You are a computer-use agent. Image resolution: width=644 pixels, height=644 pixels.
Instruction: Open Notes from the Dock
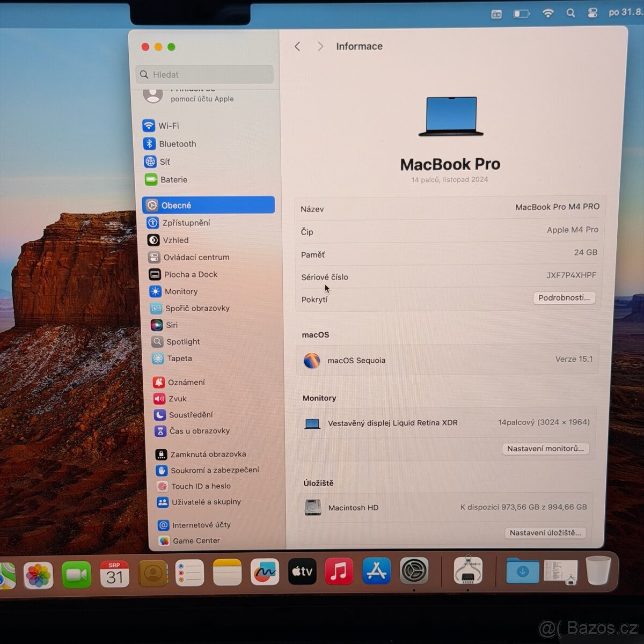tap(227, 573)
